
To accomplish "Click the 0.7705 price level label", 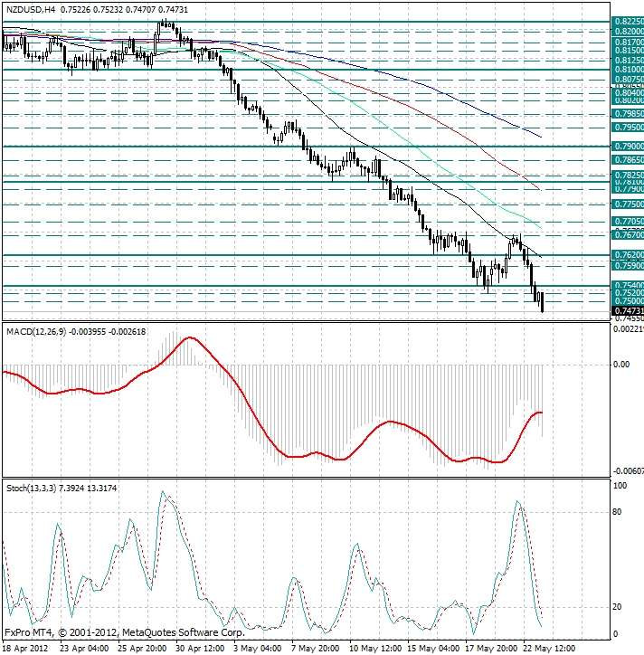I will [628, 221].
